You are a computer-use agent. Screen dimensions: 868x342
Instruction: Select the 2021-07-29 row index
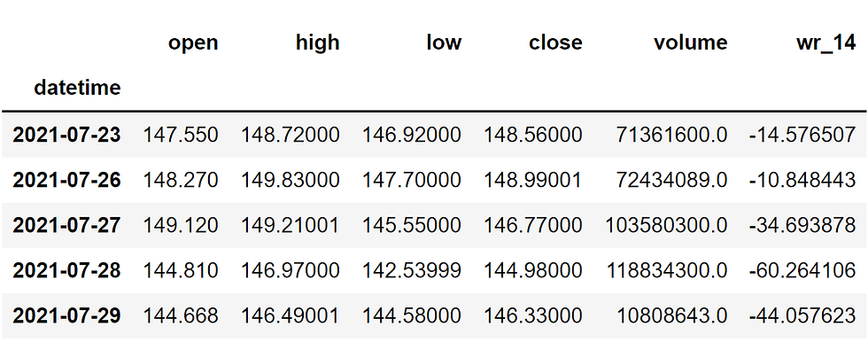coord(66,316)
